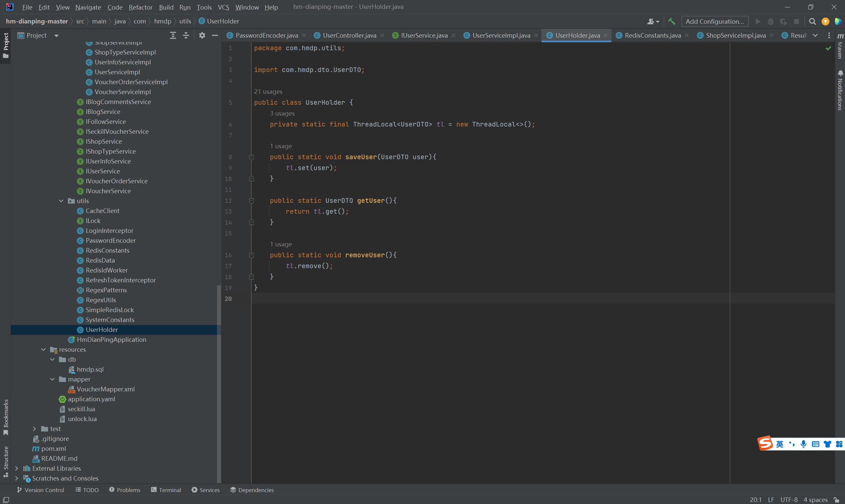Image resolution: width=845 pixels, height=504 pixels.
Task: Open the Project view dropdown
Action: [56, 35]
